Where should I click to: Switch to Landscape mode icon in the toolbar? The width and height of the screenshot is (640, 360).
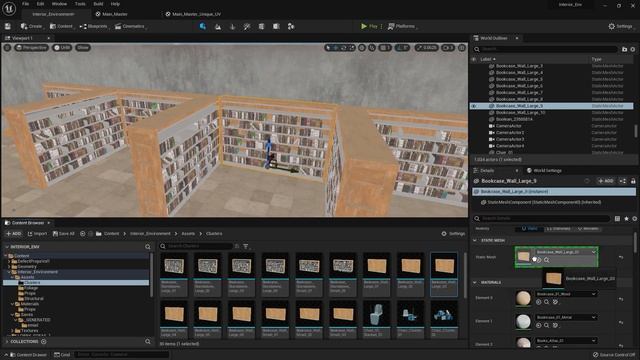218,27
